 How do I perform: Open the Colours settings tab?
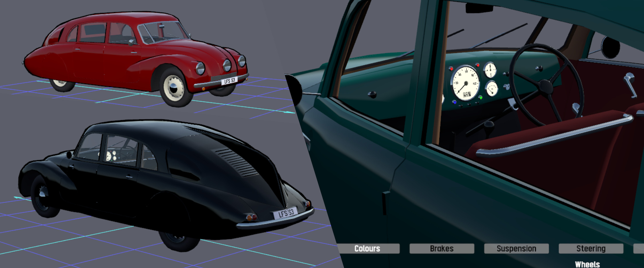coord(368,249)
